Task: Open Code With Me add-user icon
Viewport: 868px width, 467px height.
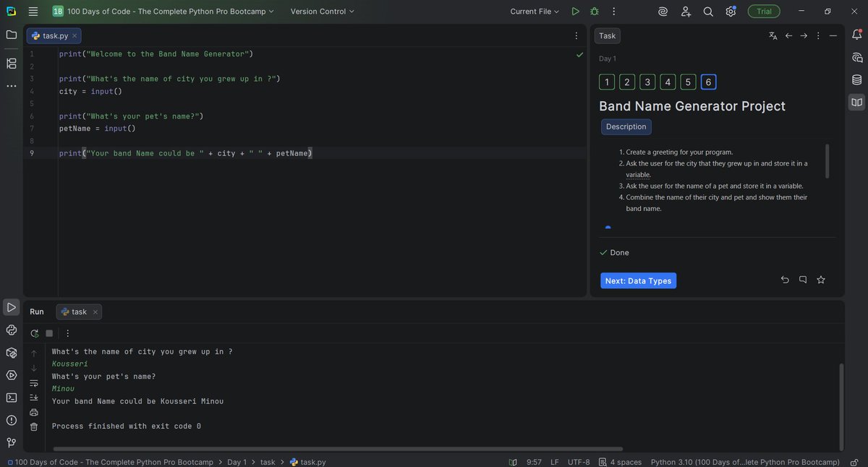Action: pos(686,12)
